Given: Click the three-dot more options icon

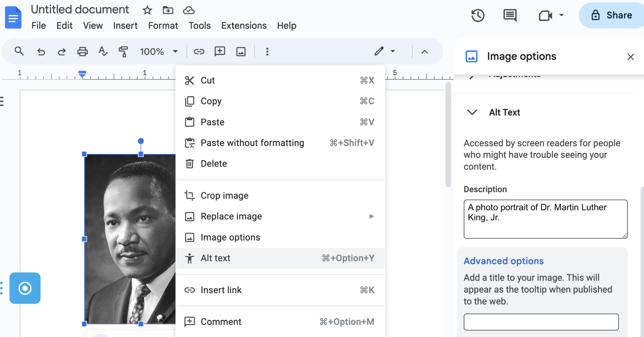Looking at the screenshot, I should (x=267, y=52).
